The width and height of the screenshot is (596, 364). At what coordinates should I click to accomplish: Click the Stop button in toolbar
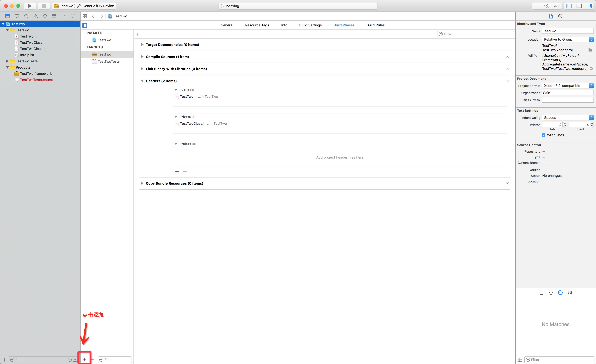click(x=44, y=6)
